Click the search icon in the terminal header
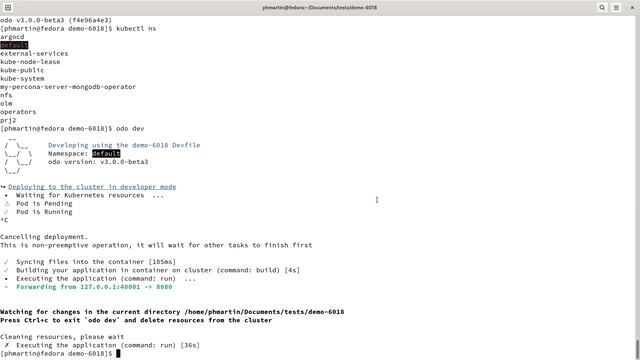The width and height of the screenshot is (640, 360). pos(602,7)
